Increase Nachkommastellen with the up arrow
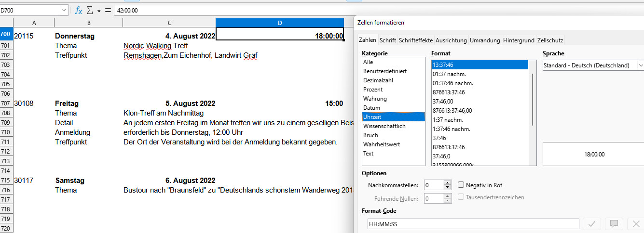The image size is (644, 233). pos(447,183)
